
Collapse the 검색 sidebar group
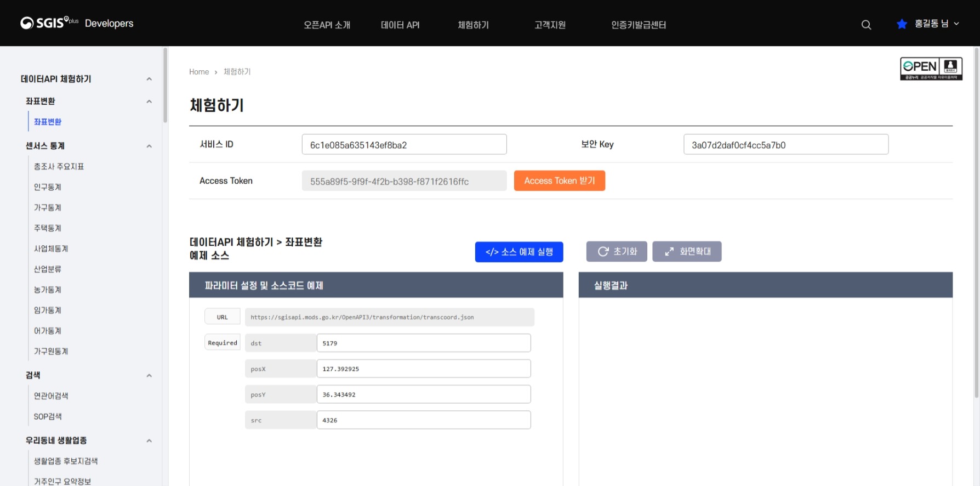(x=149, y=375)
